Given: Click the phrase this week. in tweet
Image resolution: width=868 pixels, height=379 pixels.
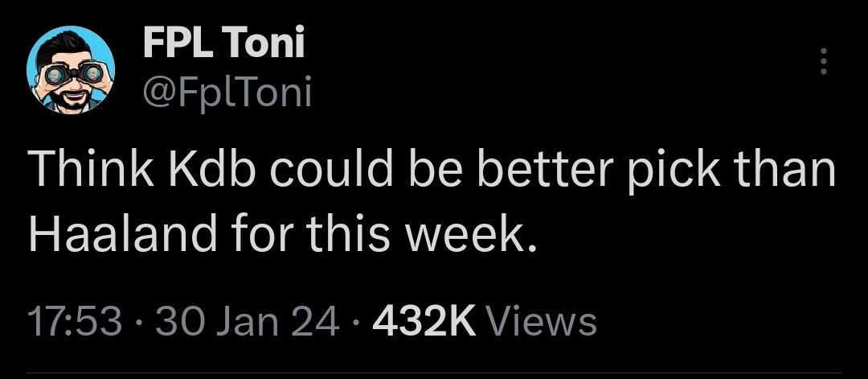Looking at the screenshot, I should pyautogui.click(x=421, y=233).
